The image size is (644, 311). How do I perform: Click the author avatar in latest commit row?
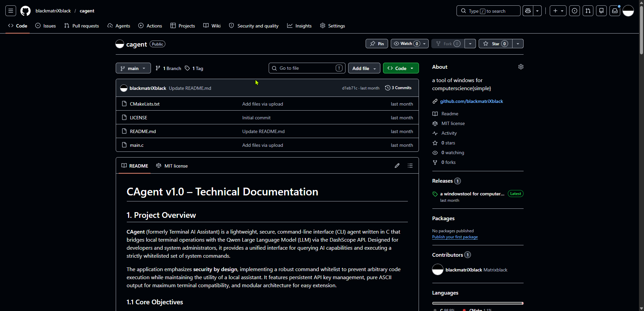click(x=124, y=88)
